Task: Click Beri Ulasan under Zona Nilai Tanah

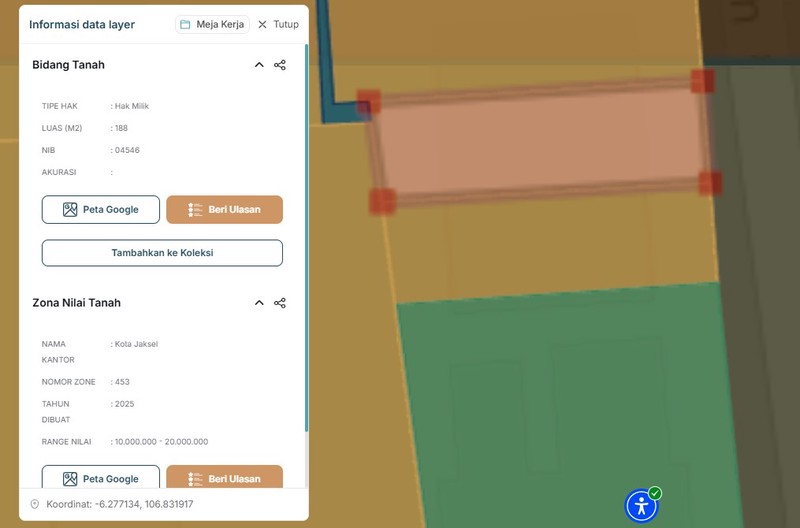Action: click(x=224, y=478)
